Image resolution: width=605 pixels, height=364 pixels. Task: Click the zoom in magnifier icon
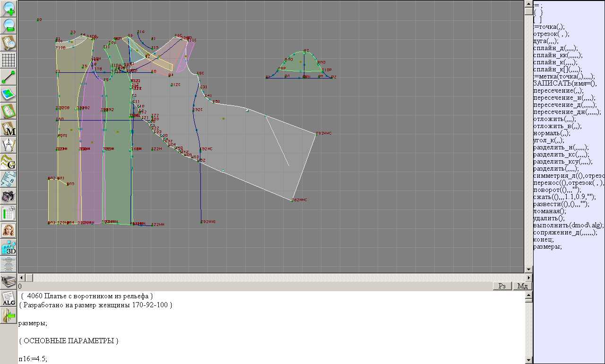click(9, 9)
